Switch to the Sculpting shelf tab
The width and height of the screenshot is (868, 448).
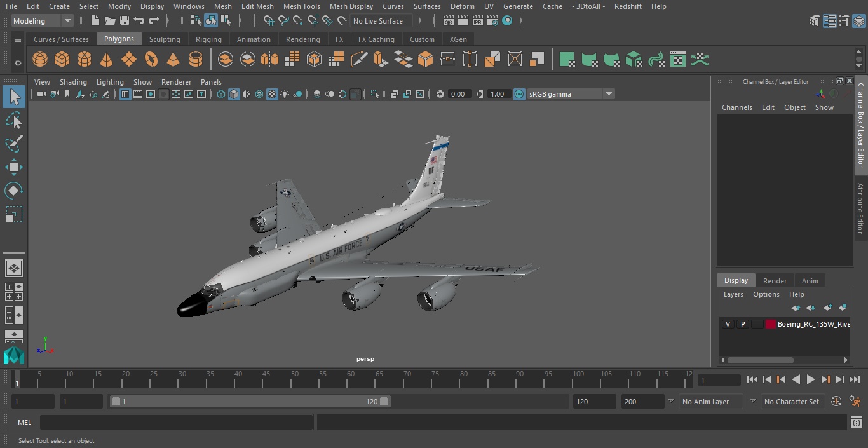pyautogui.click(x=165, y=39)
